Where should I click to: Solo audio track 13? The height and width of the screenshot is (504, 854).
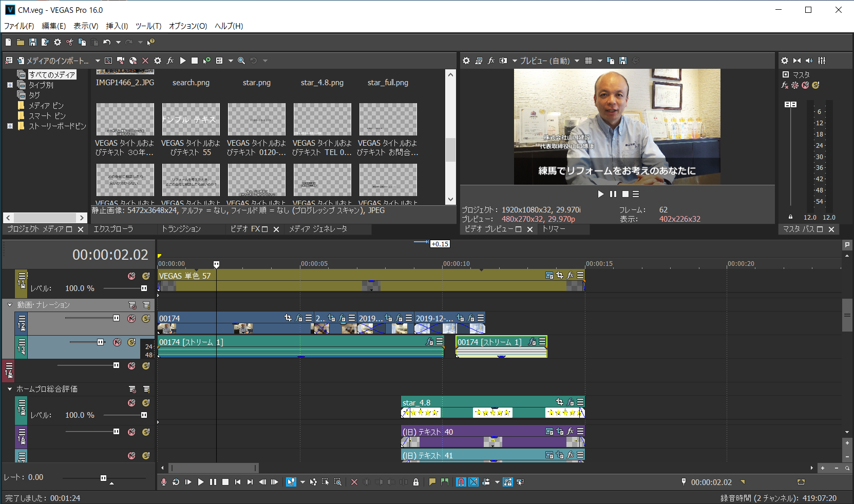(131, 342)
